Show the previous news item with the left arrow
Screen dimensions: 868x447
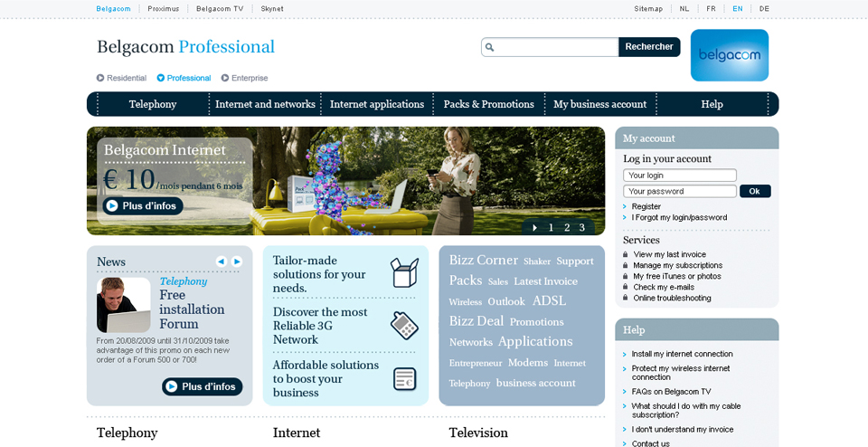click(222, 262)
